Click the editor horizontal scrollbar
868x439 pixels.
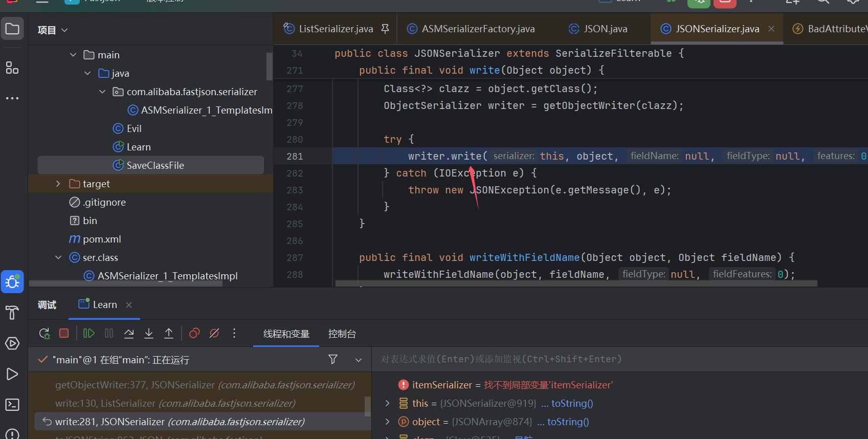(576, 283)
